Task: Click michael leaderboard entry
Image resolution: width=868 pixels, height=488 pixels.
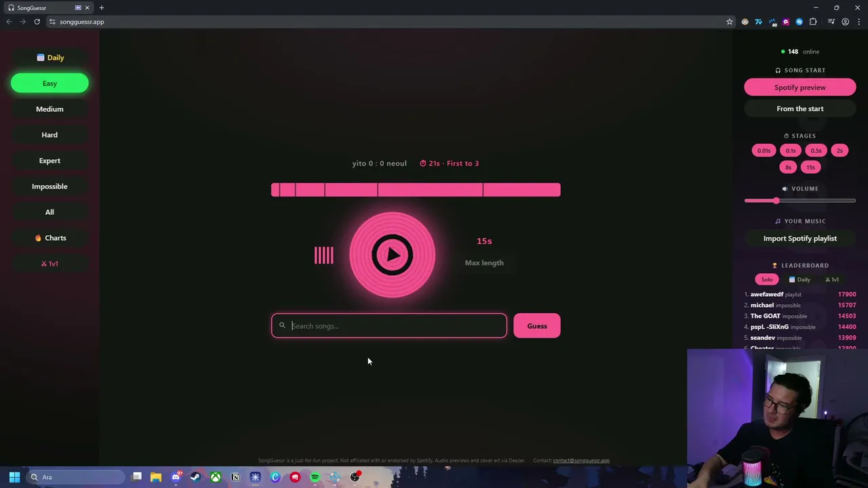Action: pyautogui.click(x=800, y=305)
